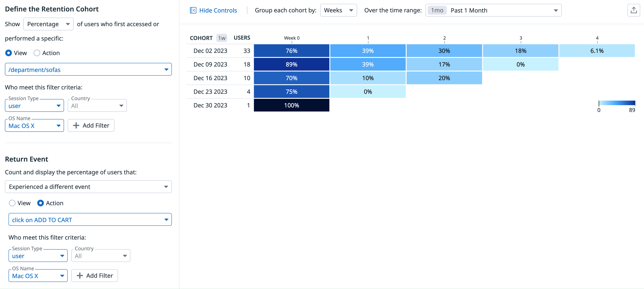This screenshot has width=644, height=289.
Task: Click the export/share icon in the top right
Action: (x=633, y=10)
